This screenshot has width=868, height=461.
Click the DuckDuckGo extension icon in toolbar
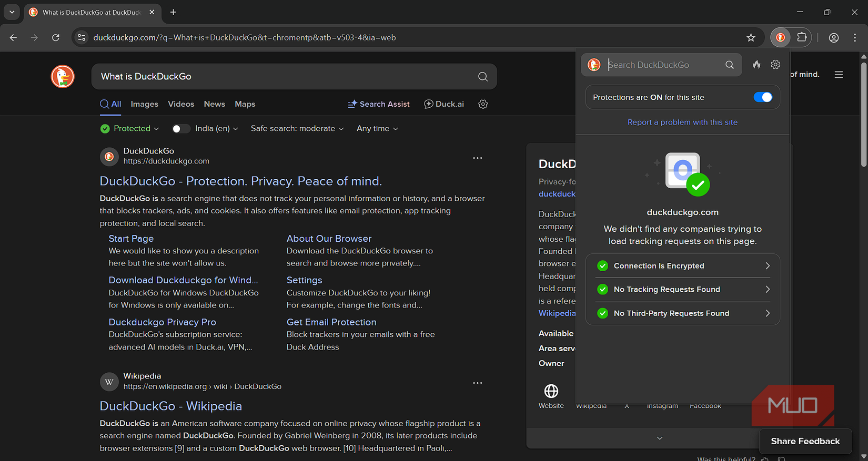[781, 37]
